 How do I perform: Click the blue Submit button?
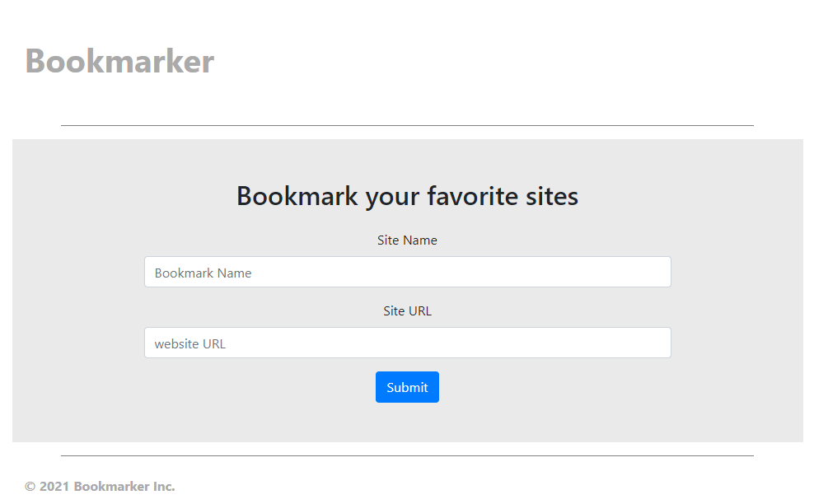click(407, 387)
